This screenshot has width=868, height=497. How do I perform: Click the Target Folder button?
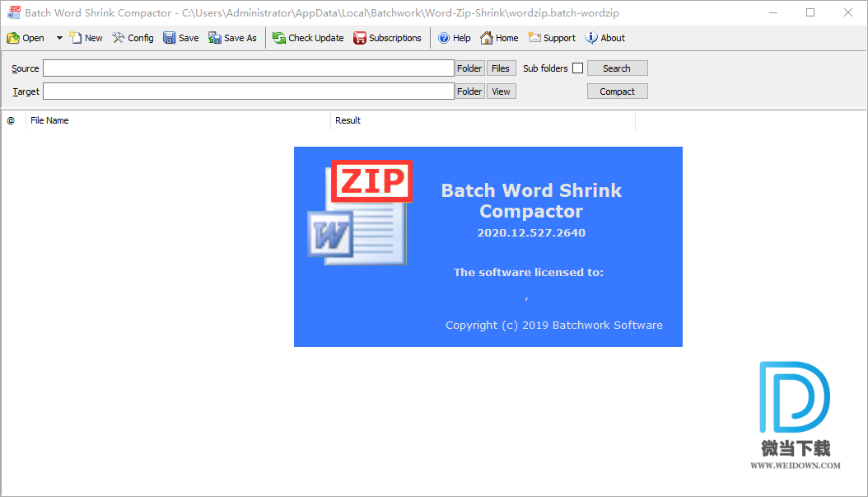(469, 91)
